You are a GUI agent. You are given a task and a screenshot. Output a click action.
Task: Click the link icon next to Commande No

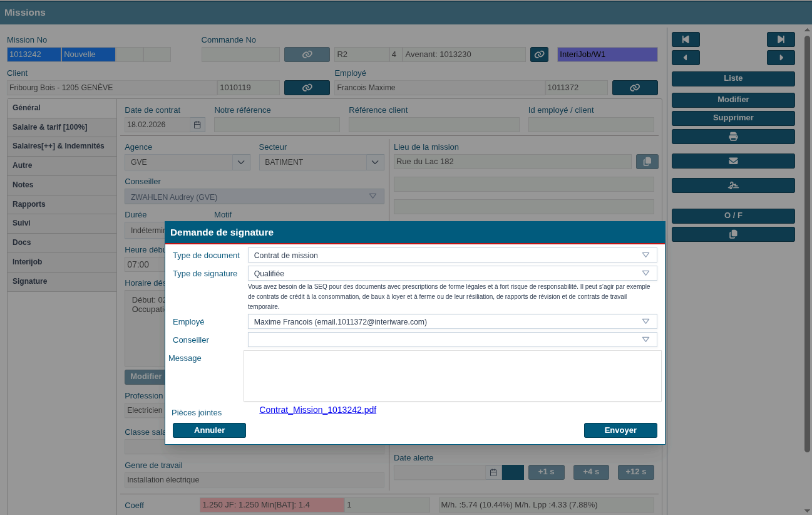307,55
